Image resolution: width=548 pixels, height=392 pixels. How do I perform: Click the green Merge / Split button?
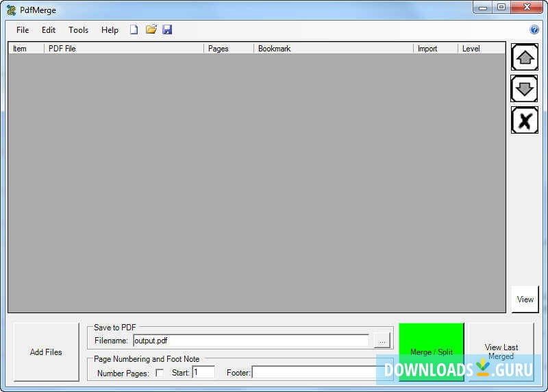point(432,352)
